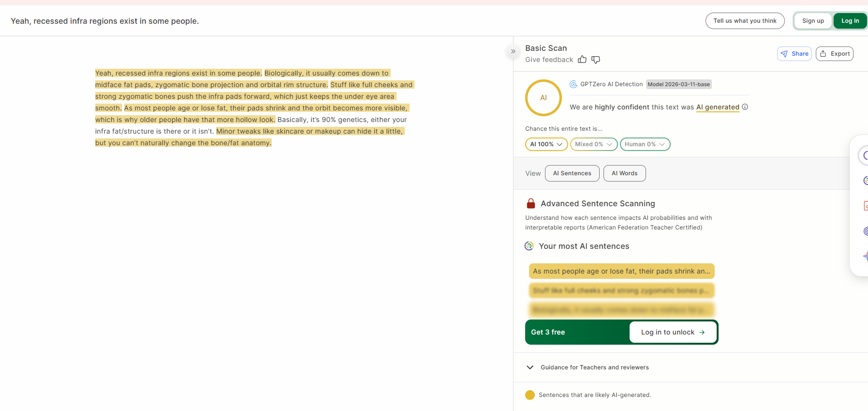The image size is (868, 411).
Task: Collapse the results panel with double chevron
Action: coord(513,51)
